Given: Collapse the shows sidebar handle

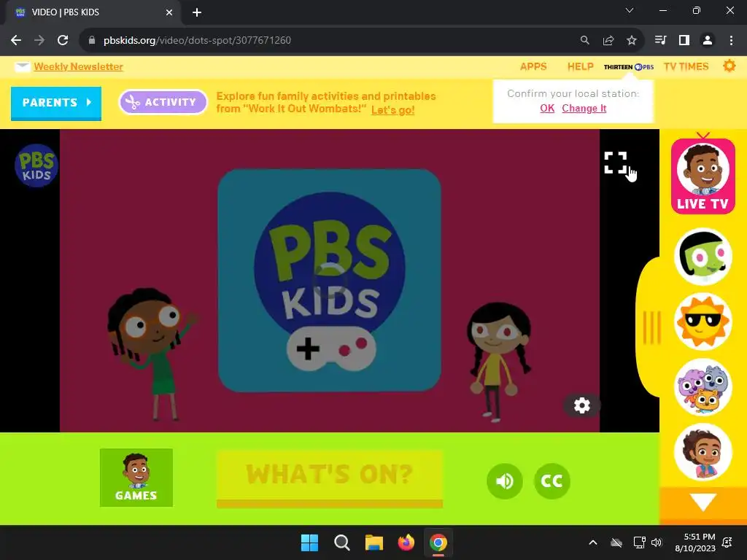Looking at the screenshot, I should pyautogui.click(x=651, y=327).
